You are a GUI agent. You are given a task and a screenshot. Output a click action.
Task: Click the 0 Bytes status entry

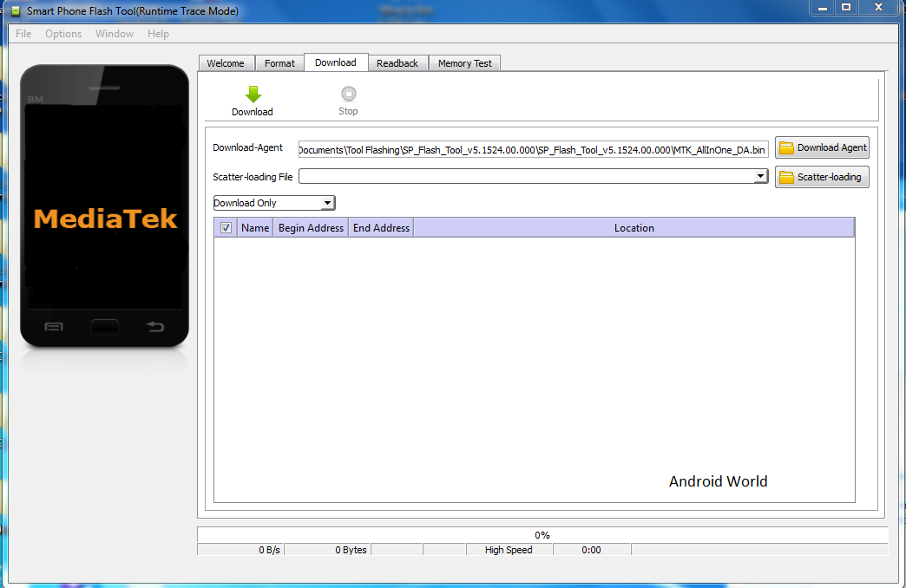[328, 550]
